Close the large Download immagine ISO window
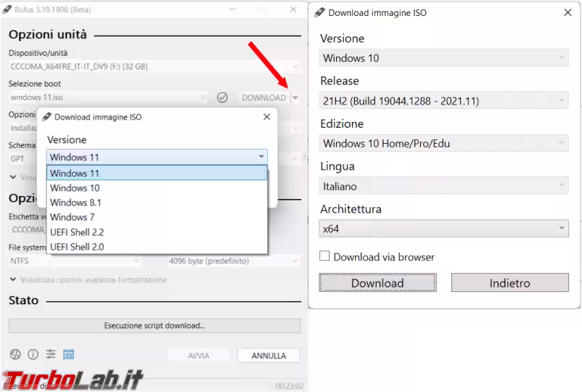This screenshot has height=392, width=582. click(x=567, y=12)
